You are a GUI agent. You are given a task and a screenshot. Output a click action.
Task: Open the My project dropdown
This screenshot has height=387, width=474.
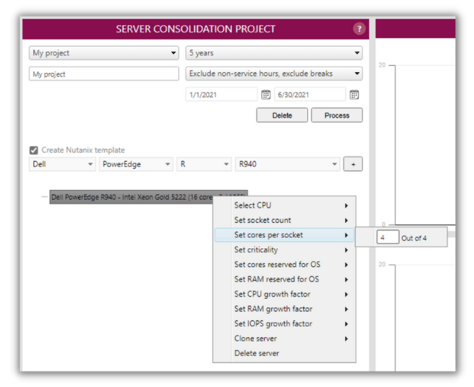(104, 53)
